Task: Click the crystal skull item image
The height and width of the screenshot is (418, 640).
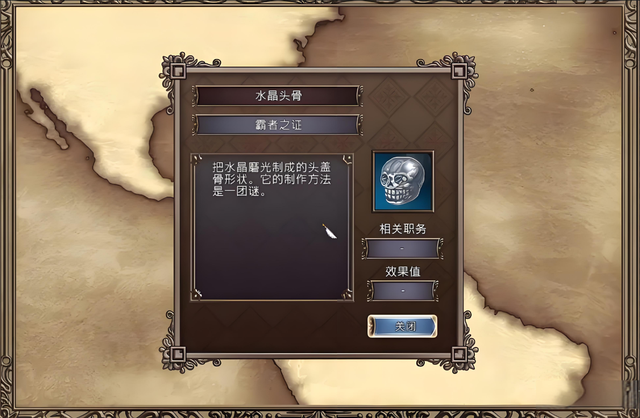Action: 403,181
